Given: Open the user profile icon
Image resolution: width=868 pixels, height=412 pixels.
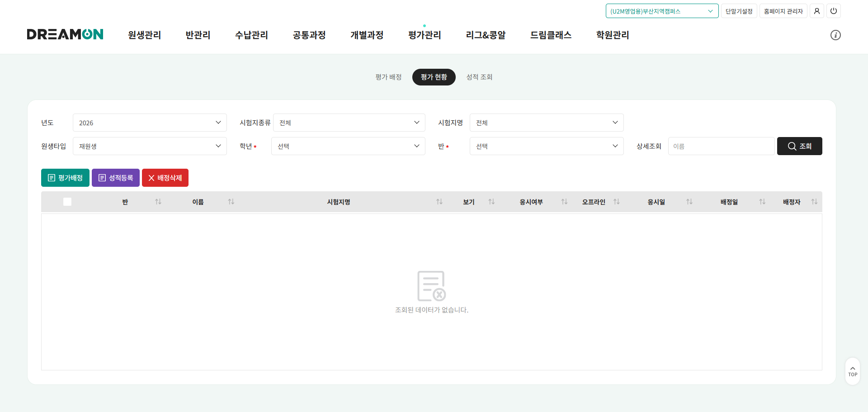Looking at the screenshot, I should (817, 11).
